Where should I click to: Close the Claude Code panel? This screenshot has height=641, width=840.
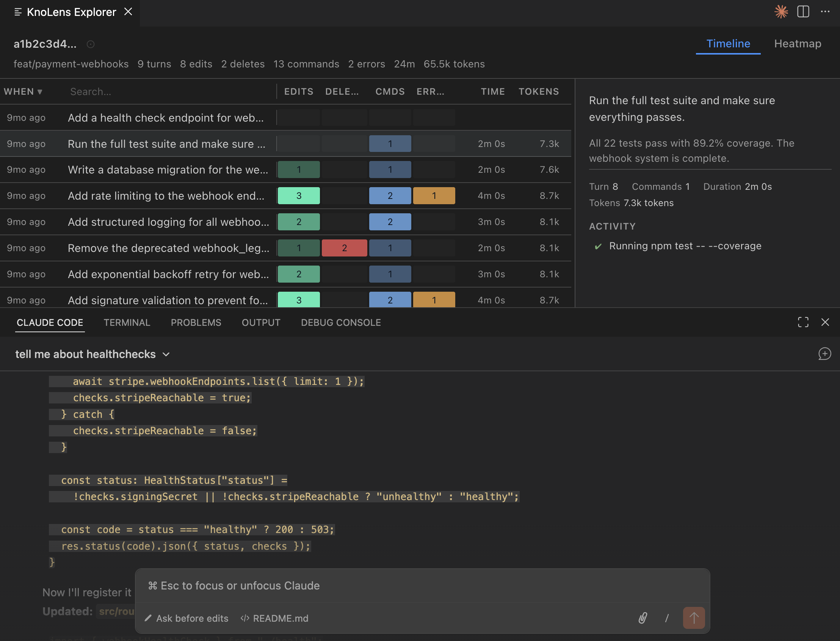coord(826,322)
